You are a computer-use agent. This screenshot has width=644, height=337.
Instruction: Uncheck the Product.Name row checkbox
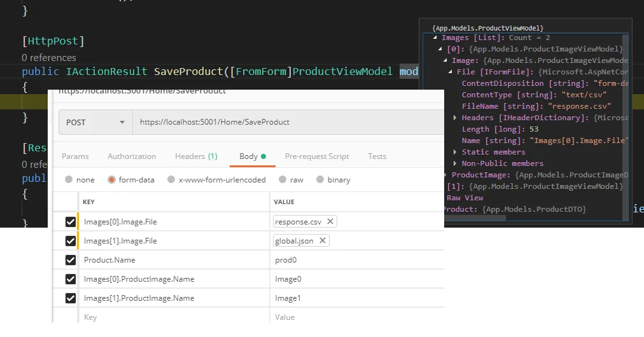(71, 260)
